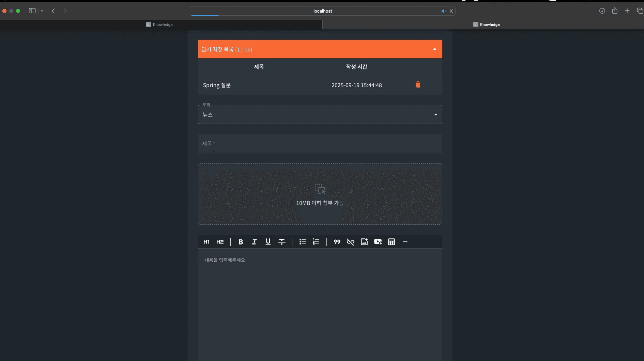This screenshot has height=361, width=644.
Task: Apply strikethrough formatting
Action: point(282,242)
